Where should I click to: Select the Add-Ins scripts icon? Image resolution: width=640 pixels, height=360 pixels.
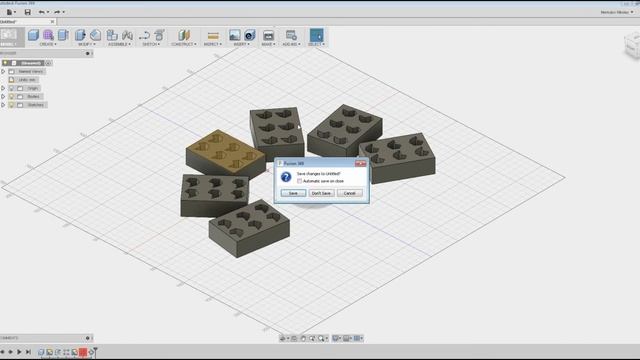pyautogui.click(x=291, y=35)
